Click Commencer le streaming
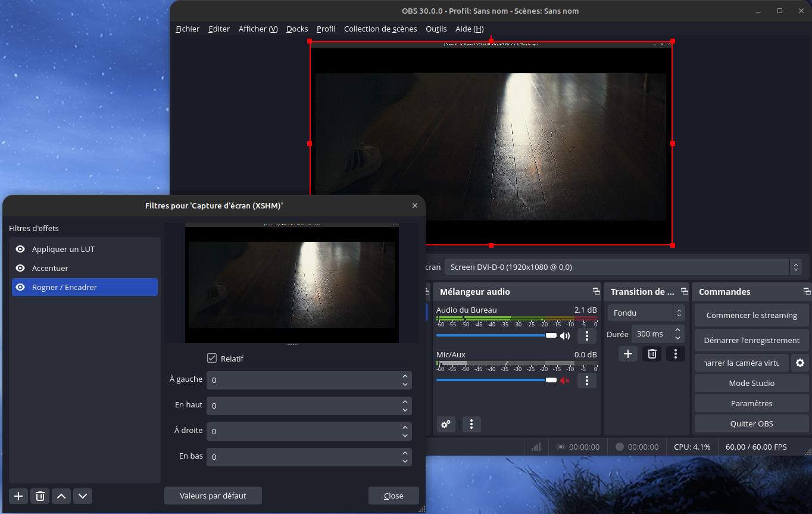This screenshot has width=812, height=514. point(751,315)
